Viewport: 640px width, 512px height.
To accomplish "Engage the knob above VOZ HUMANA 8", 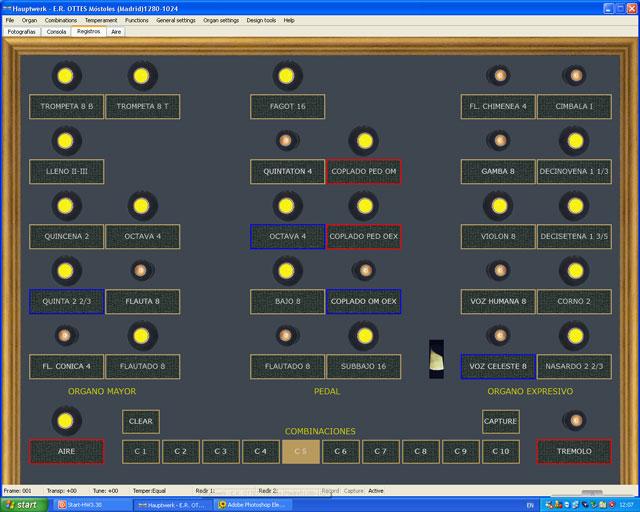I will 497,270.
